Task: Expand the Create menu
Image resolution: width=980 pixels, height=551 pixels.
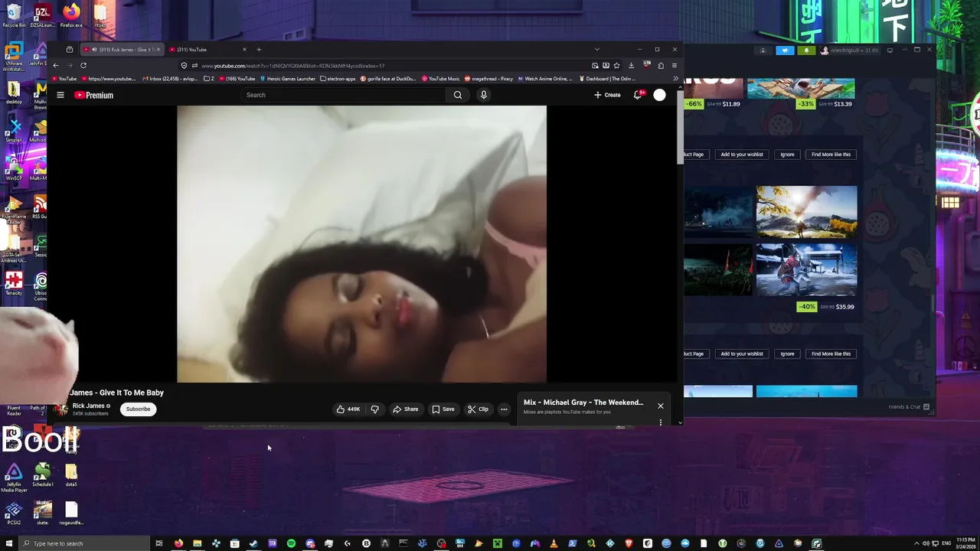Action: (607, 95)
